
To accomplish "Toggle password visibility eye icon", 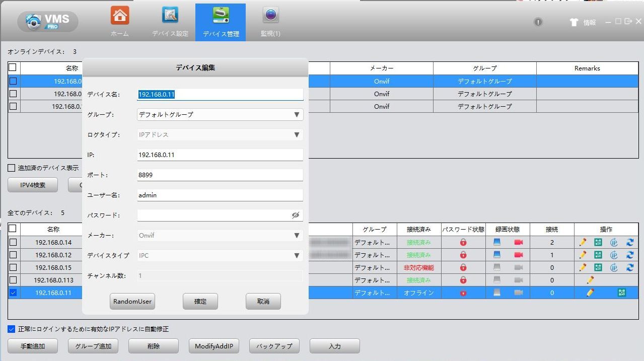I will [296, 215].
